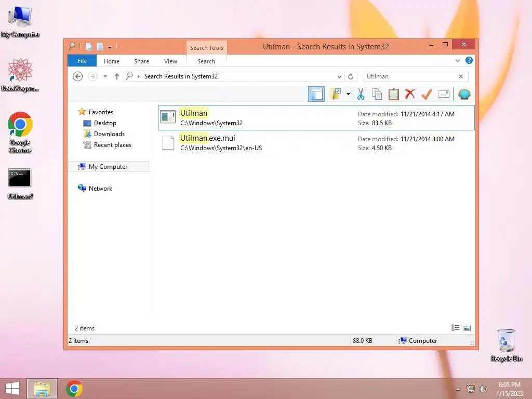Screen dimensions: 532x399
Task: Click the Search Tools contextual tab
Action: pyautogui.click(x=207, y=48)
